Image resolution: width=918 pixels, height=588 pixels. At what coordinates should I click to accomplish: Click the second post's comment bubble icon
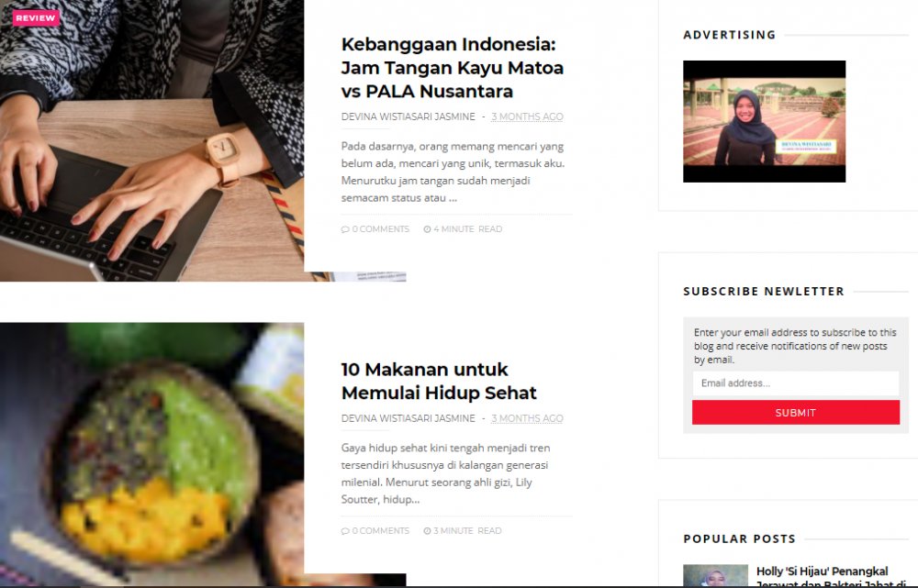pyautogui.click(x=345, y=531)
